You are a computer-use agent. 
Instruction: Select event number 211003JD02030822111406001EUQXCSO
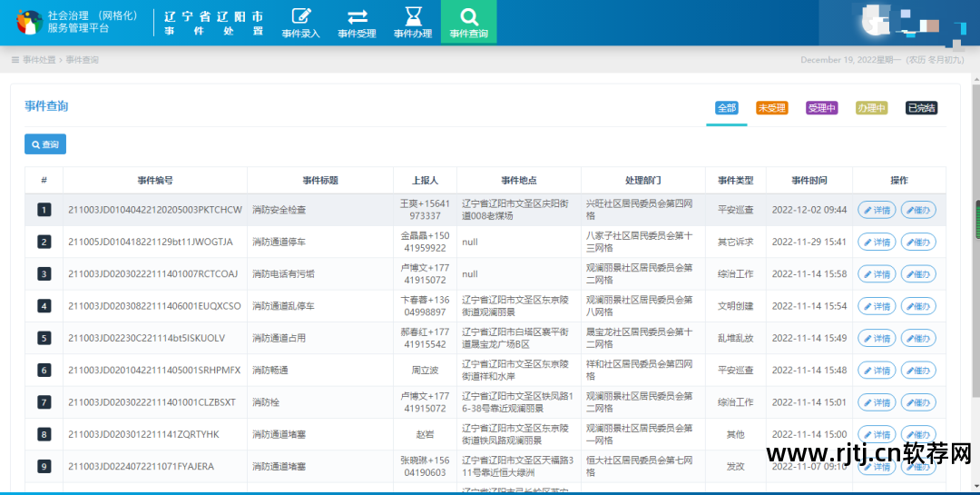pos(154,306)
